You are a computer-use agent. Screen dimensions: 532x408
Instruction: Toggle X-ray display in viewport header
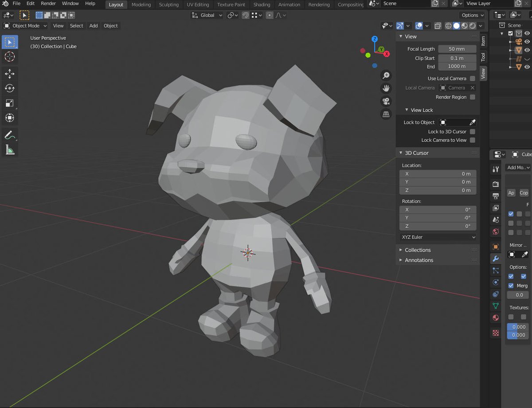tap(438, 26)
